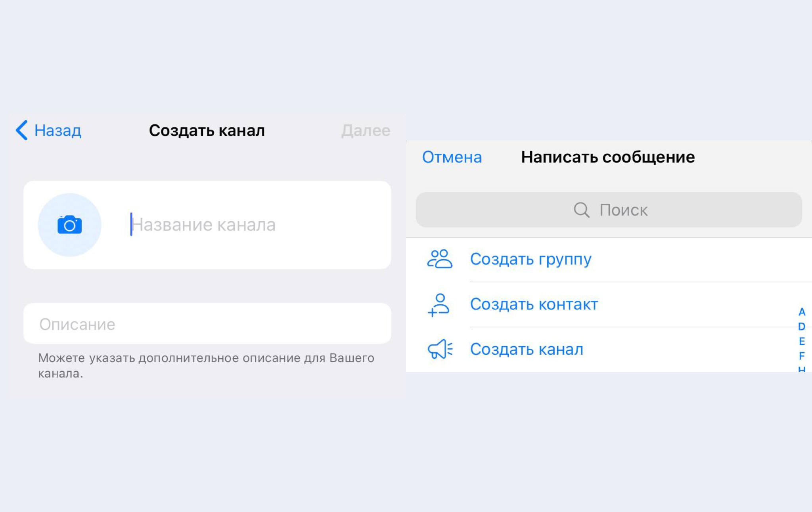Select the Create Contact icon

point(440,304)
